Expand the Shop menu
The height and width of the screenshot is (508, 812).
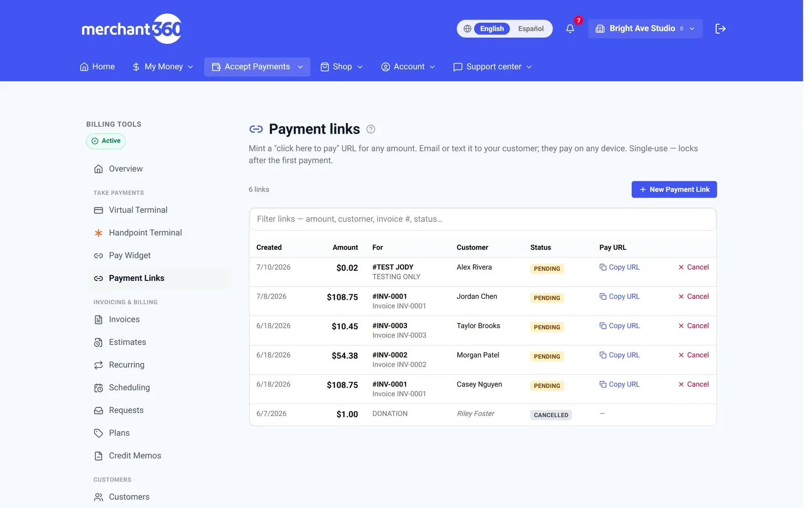pos(342,67)
